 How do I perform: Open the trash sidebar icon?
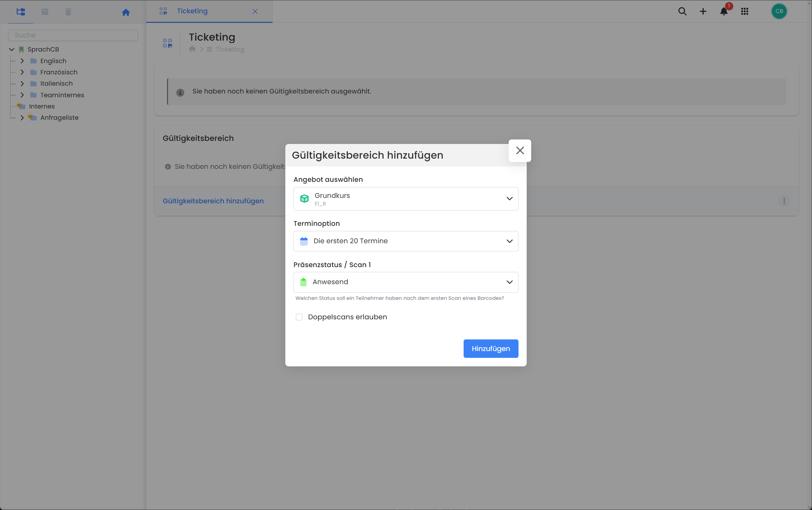pos(68,12)
